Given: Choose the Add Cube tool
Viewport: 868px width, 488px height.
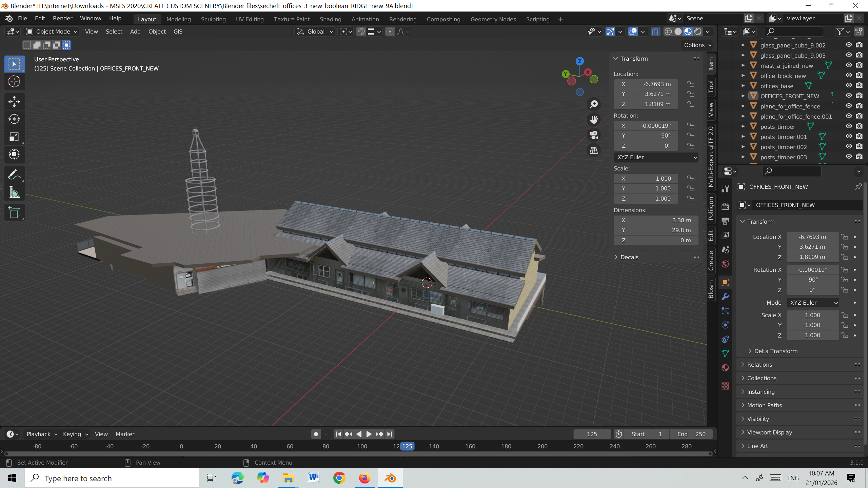Looking at the screenshot, I should (14, 212).
